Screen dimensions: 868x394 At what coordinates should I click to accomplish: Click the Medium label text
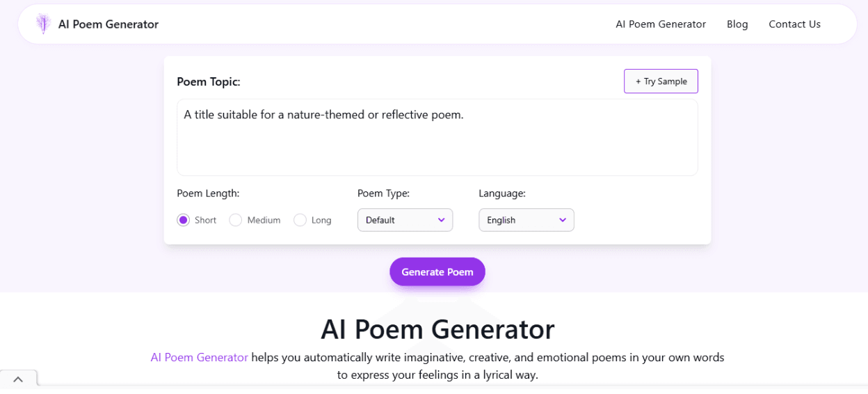264,220
